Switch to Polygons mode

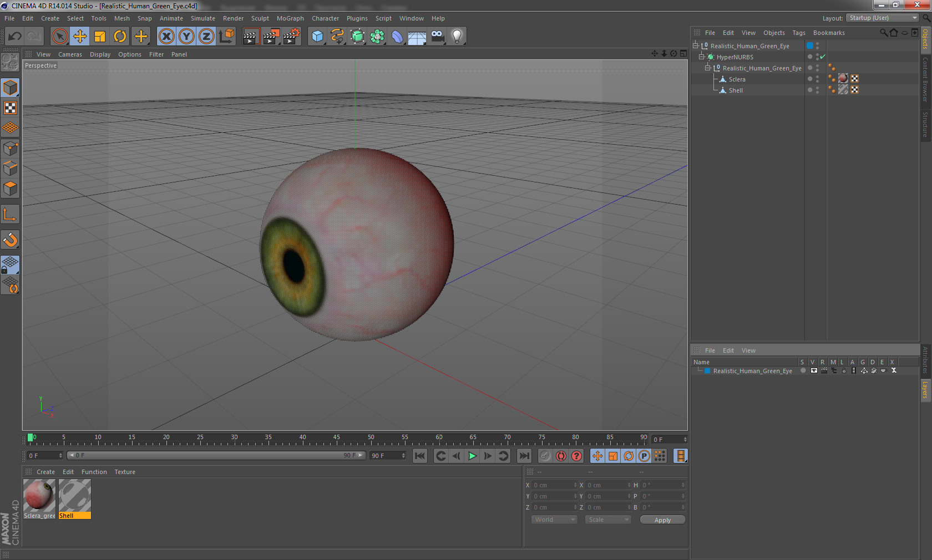10,189
